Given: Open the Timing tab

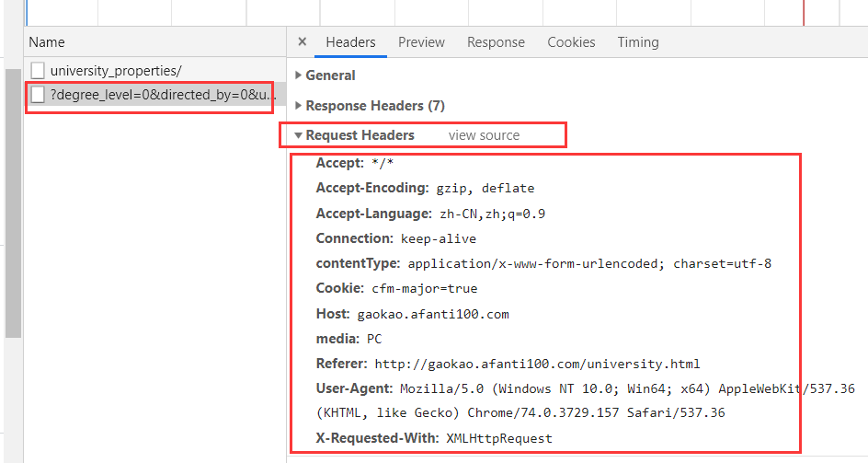Looking at the screenshot, I should [x=638, y=42].
